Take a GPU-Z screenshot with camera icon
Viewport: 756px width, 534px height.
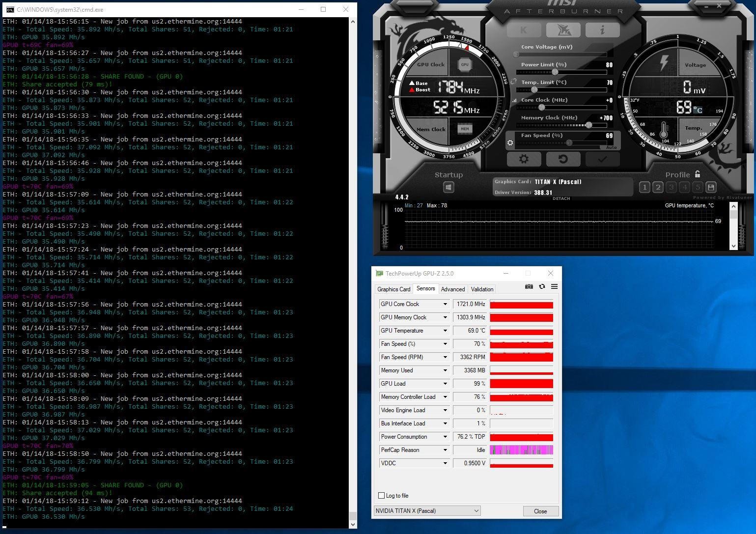529,286
